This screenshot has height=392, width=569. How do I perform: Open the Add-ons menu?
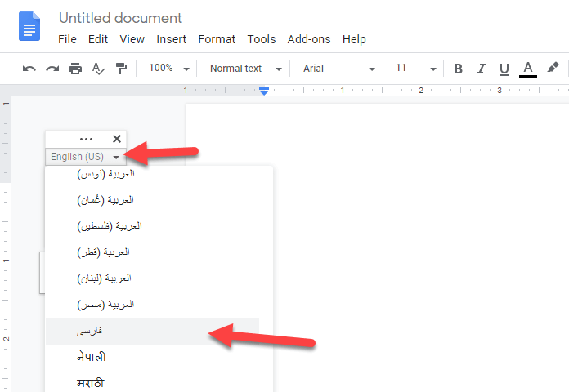pyautogui.click(x=309, y=39)
